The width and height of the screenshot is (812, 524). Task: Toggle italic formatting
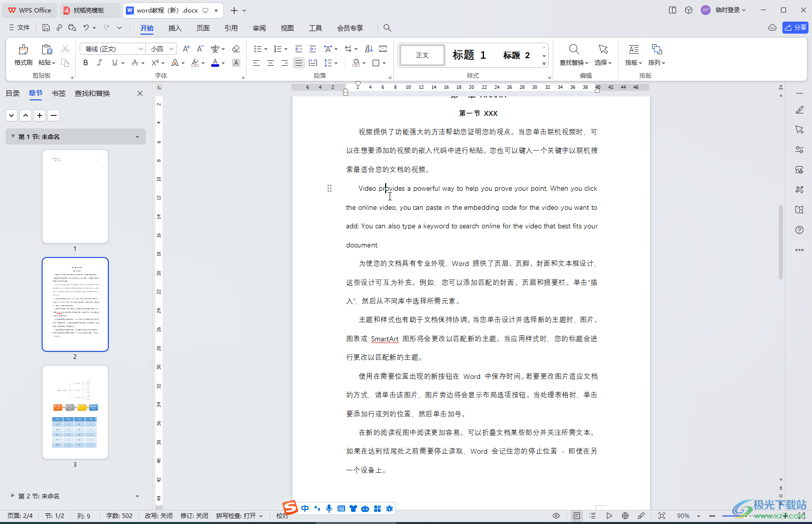(x=99, y=63)
